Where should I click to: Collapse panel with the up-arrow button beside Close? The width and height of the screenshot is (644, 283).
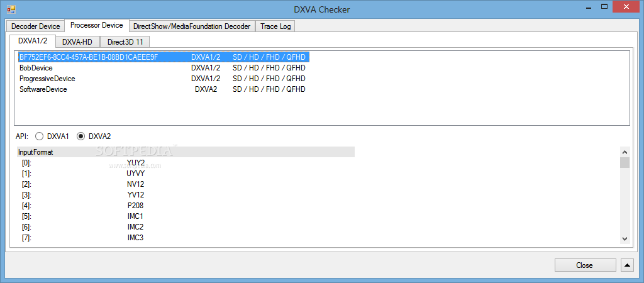point(627,265)
